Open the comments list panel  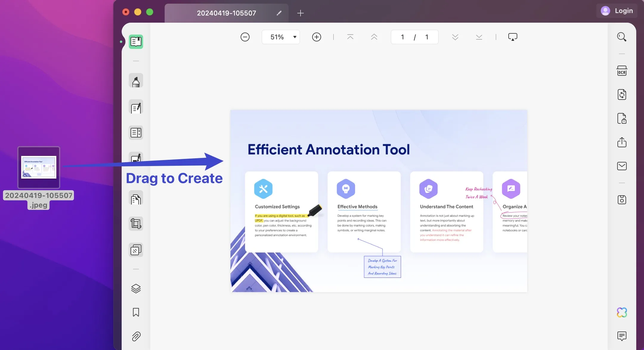622,336
